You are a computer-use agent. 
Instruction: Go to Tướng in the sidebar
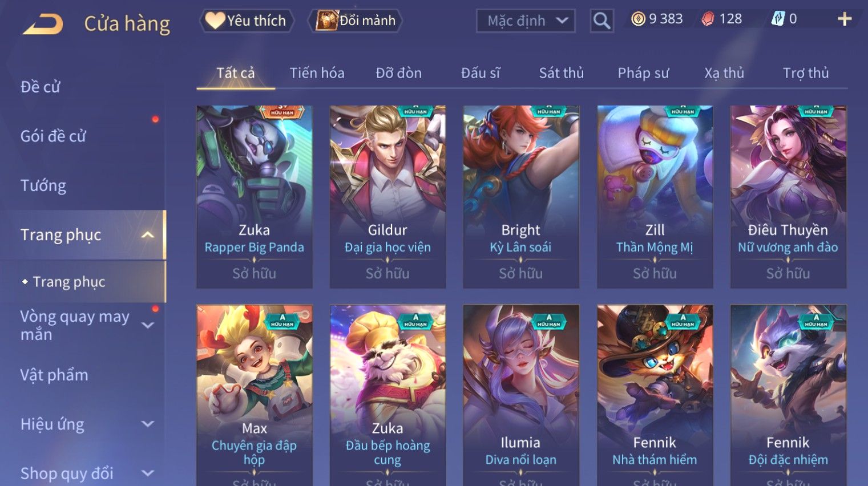43,185
